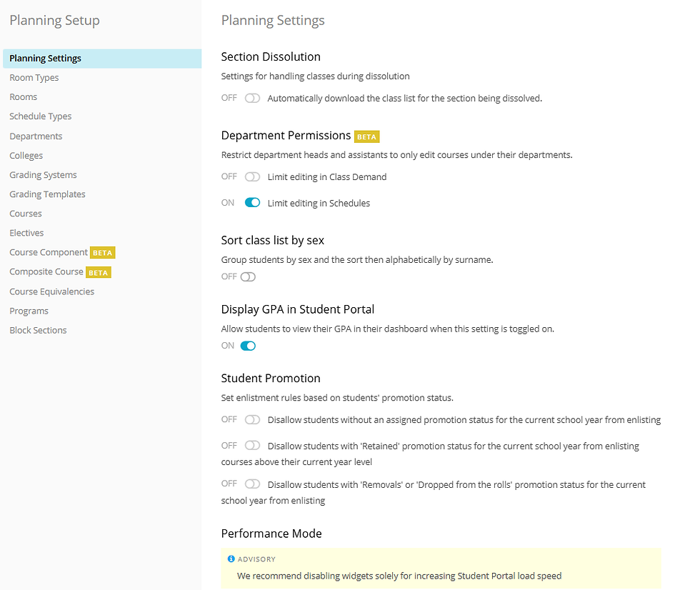Viewport: 700px width, 590px height.
Task: Turn on Sort class list by sex
Action: click(248, 276)
